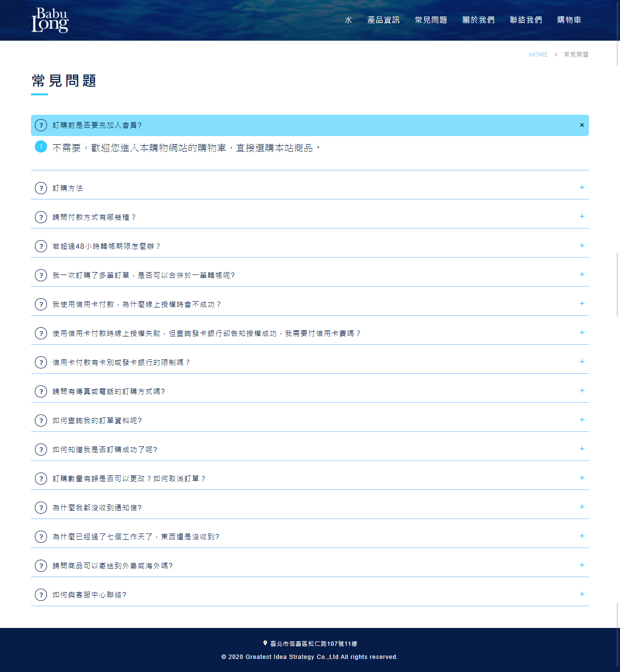Image resolution: width=620 pixels, height=672 pixels.
Task: Click the 如何與客服中心聯絡? question title
Action: (89, 595)
